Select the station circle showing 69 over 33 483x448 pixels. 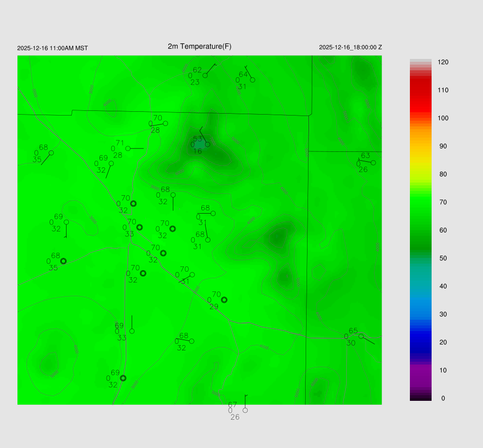coord(132,331)
